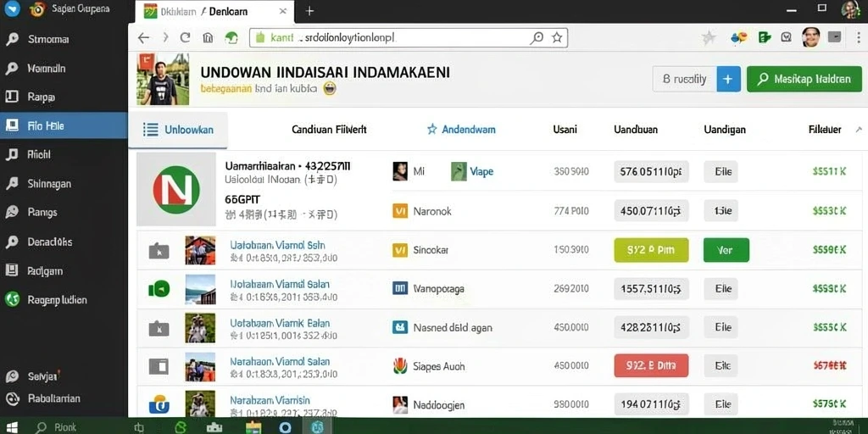
Task: Click the list icon on Unloowkan tab
Action: click(150, 130)
